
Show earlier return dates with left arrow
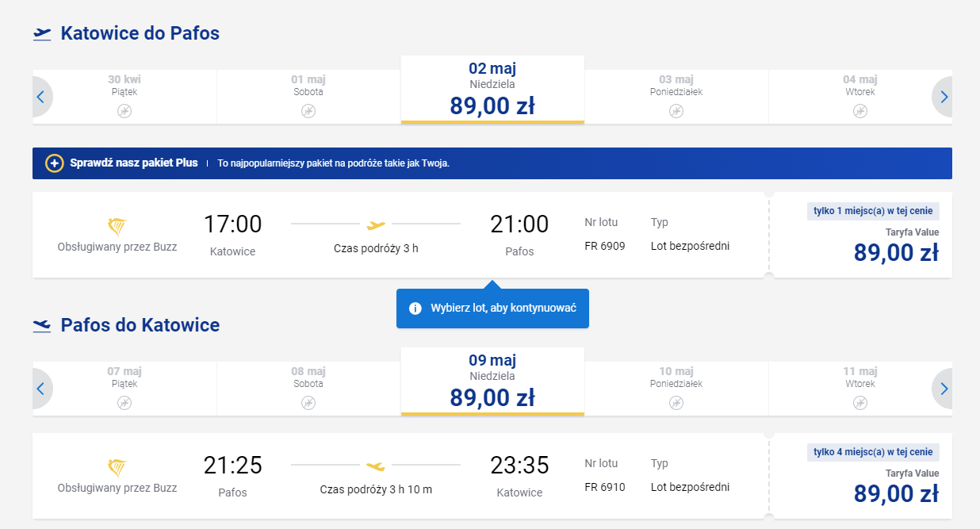coord(41,389)
